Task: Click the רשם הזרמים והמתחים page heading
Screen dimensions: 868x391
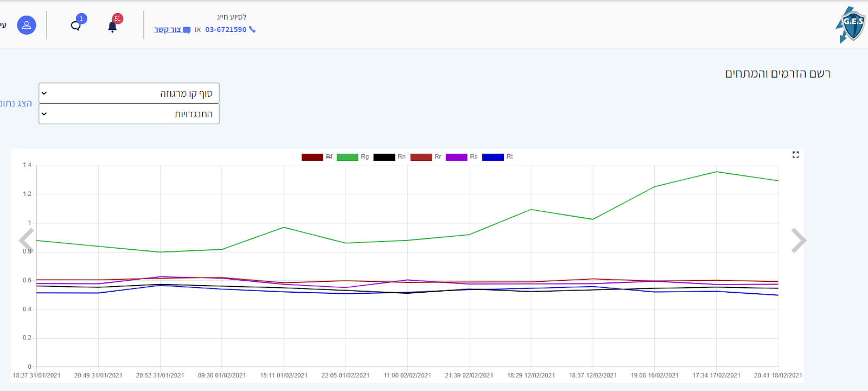Action: point(778,73)
